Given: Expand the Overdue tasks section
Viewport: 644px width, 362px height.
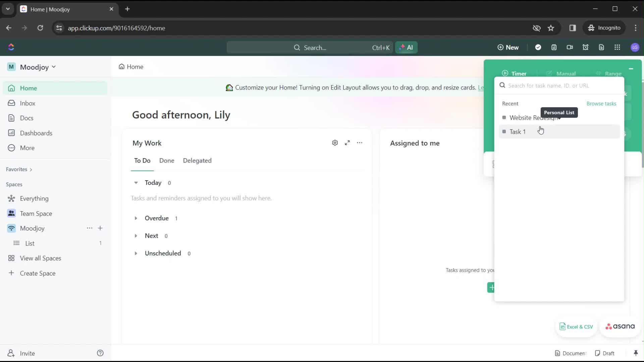Looking at the screenshot, I should click(x=137, y=218).
